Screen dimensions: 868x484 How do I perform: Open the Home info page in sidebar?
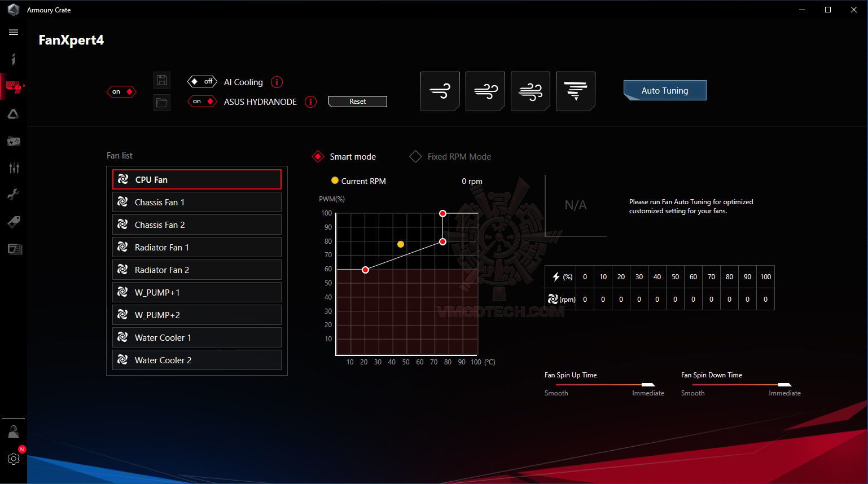click(14, 59)
